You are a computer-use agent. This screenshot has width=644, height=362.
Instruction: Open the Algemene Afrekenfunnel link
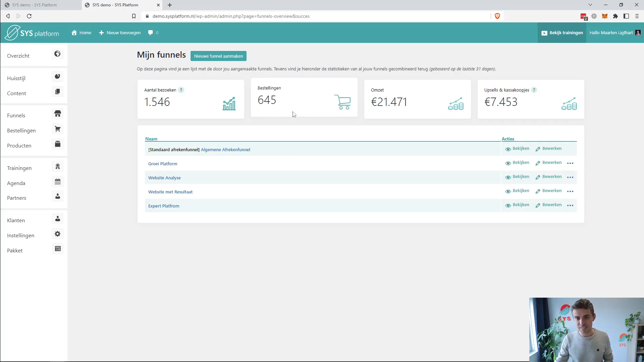coord(225,149)
